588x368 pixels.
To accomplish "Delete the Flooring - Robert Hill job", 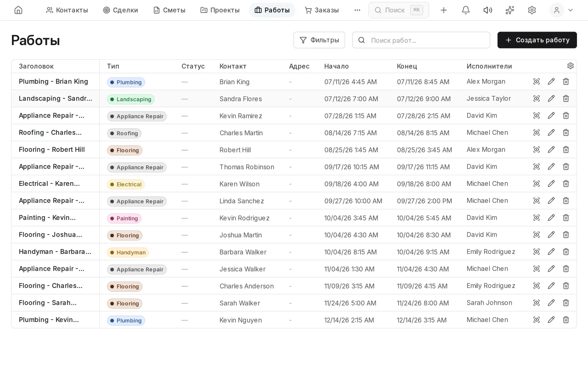I will (566, 150).
